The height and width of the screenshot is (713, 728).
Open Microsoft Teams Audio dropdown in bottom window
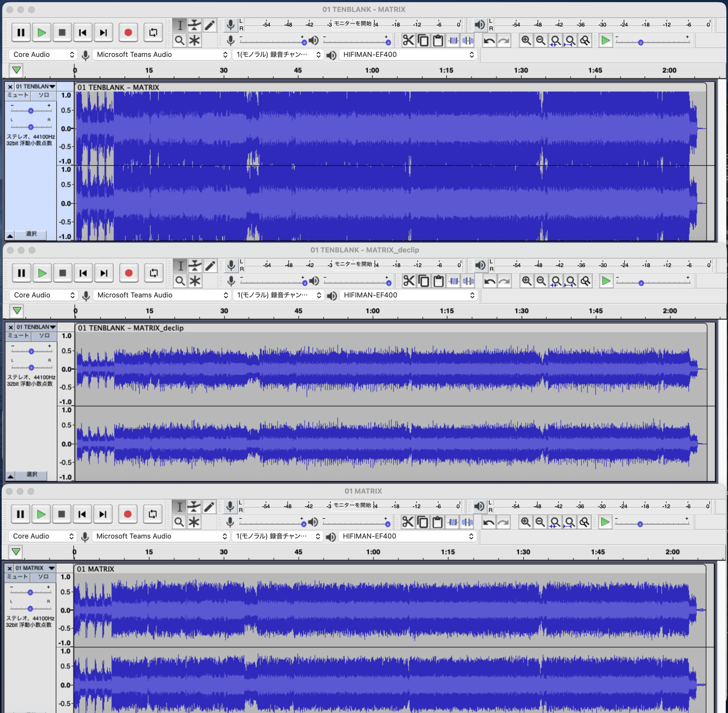point(161,536)
